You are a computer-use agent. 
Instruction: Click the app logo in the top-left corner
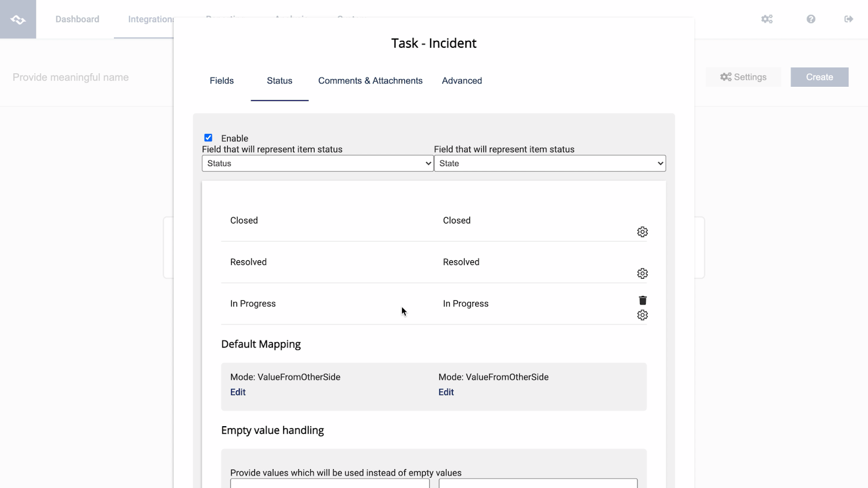[x=18, y=19]
